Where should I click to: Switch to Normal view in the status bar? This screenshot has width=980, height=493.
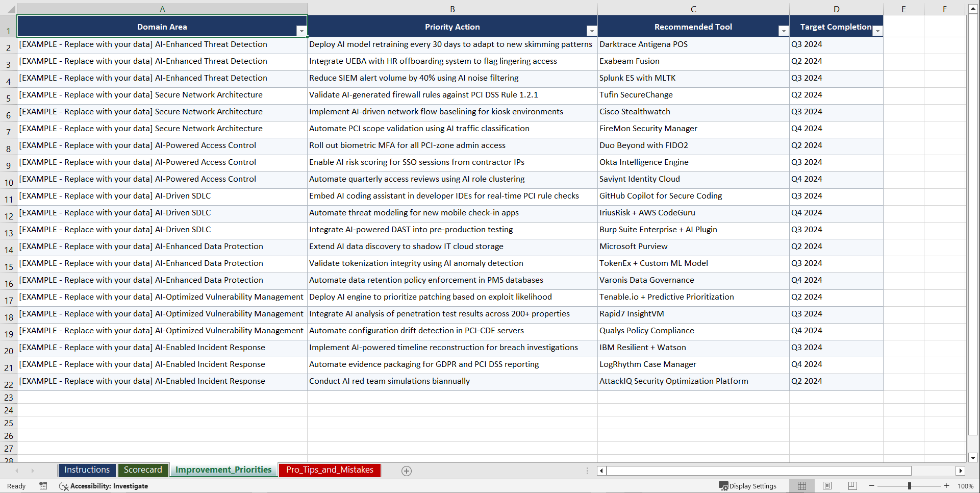[x=801, y=486]
